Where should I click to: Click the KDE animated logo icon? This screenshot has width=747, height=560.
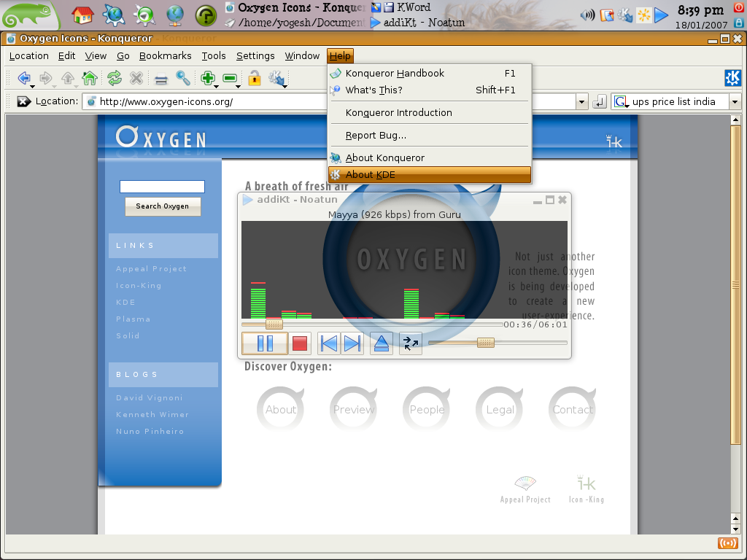732,77
